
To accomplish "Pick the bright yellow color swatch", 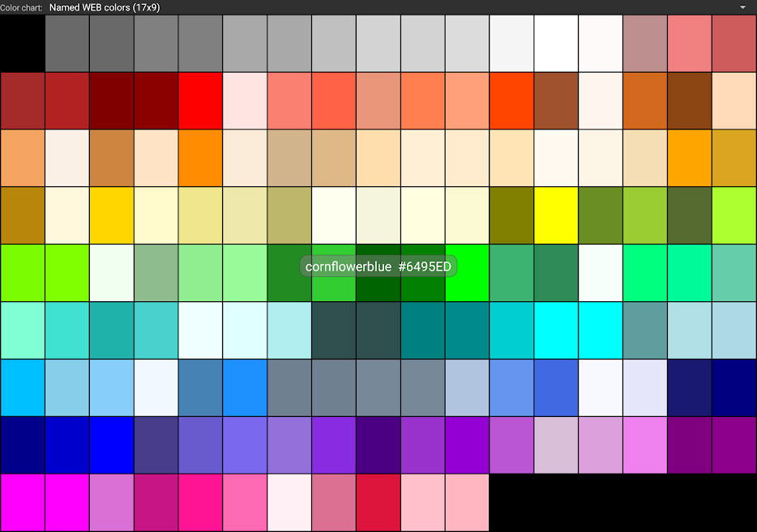I will (x=556, y=215).
